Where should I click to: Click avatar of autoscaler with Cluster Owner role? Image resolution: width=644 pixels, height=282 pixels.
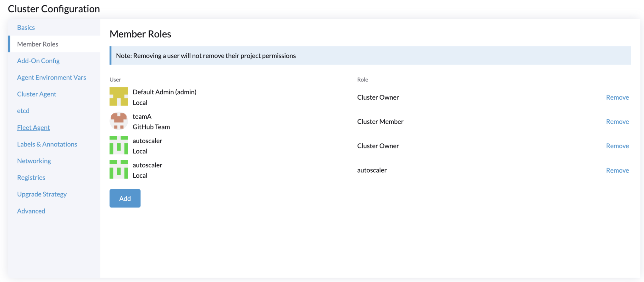tap(119, 145)
